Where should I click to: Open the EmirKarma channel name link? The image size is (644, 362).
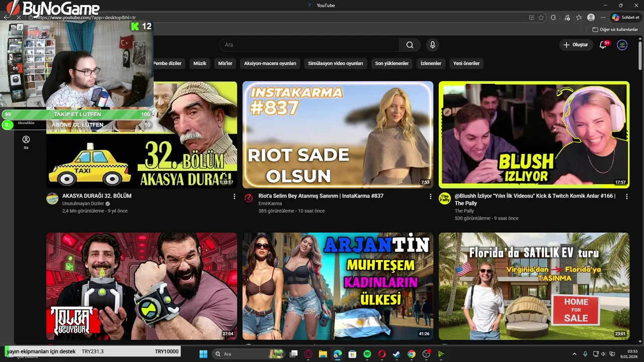coord(270,204)
